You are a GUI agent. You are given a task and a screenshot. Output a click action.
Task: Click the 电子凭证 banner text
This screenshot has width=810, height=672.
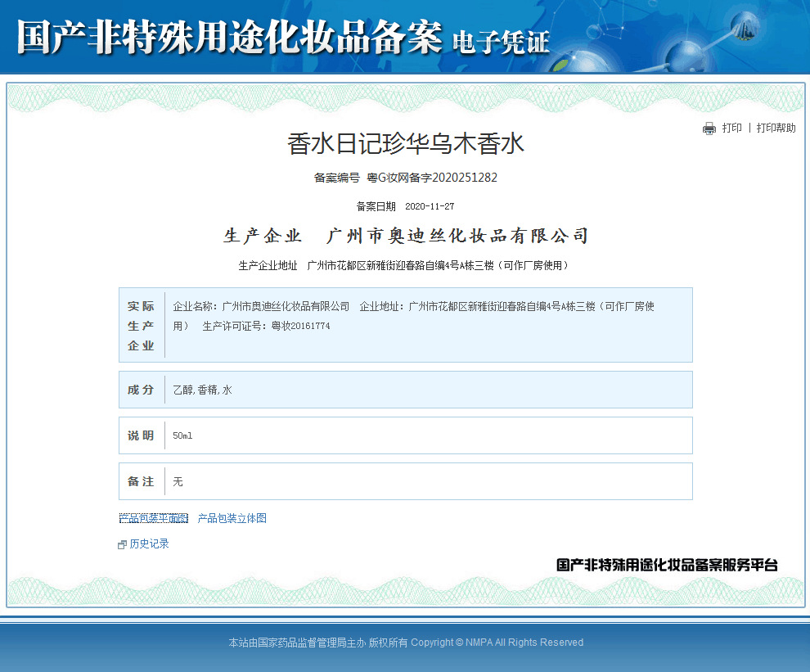[501, 43]
